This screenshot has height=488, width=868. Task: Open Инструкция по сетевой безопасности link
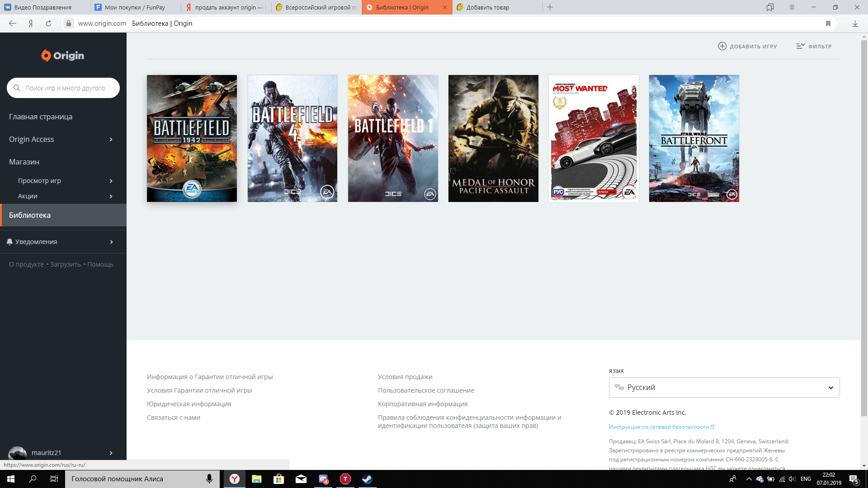[x=661, y=427]
